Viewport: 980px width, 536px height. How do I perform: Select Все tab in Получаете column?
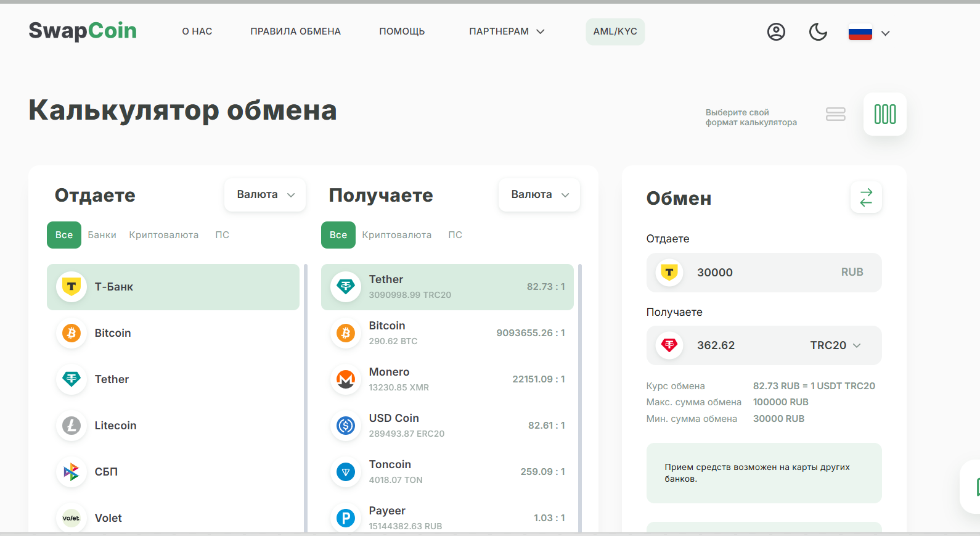pyautogui.click(x=338, y=235)
